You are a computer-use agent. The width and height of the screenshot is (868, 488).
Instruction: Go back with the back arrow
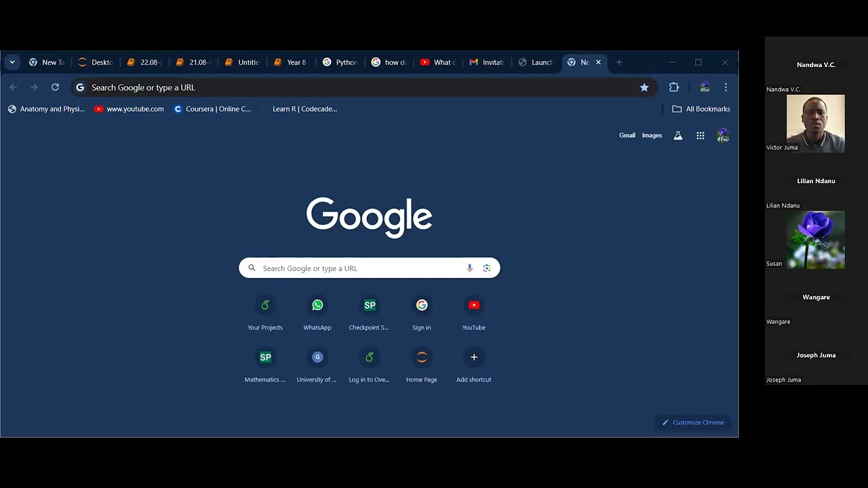(x=14, y=87)
